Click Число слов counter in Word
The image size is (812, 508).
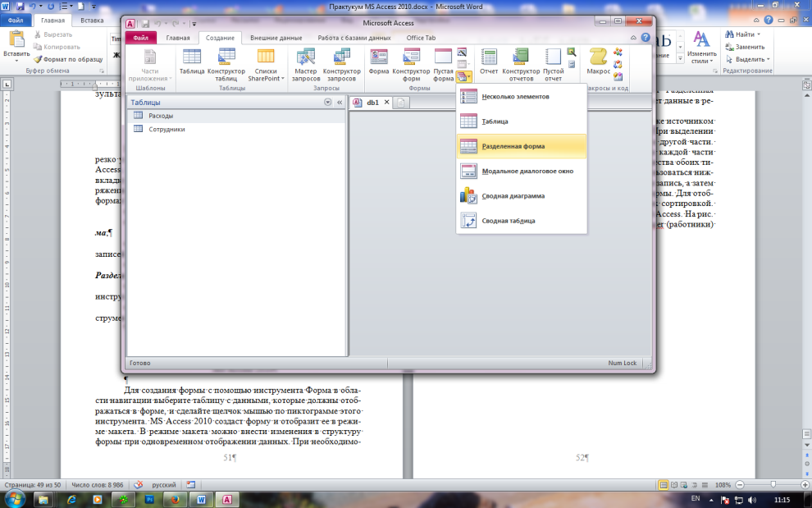click(x=98, y=485)
